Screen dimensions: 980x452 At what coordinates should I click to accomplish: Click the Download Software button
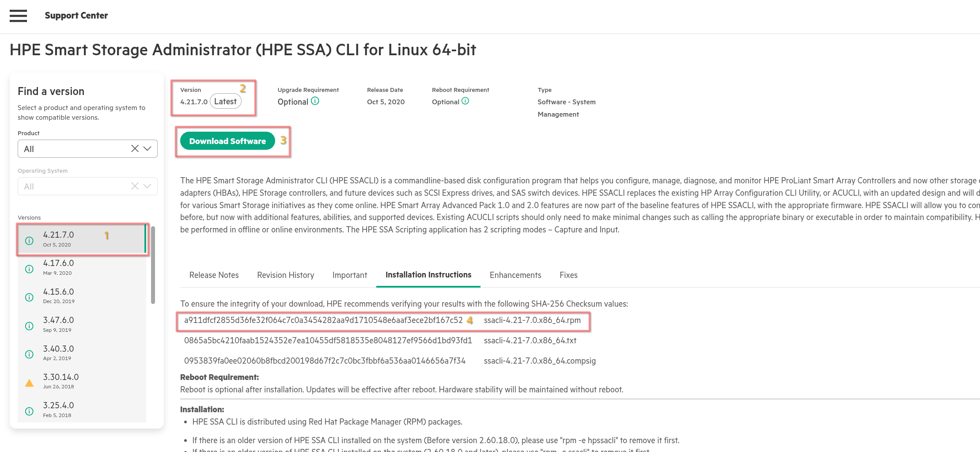[x=227, y=141]
